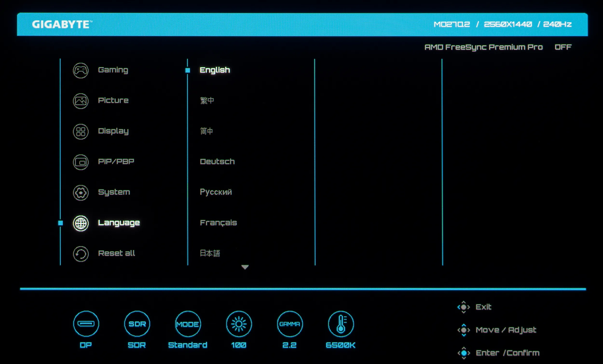This screenshot has height=364, width=603.
Task: Click the PIP/PBP screen icon
Action: tap(81, 162)
